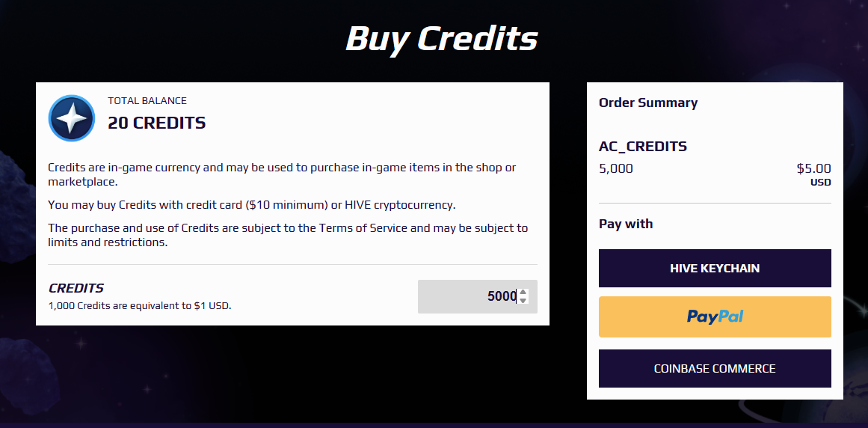Click the USD currency label

click(820, 182)
